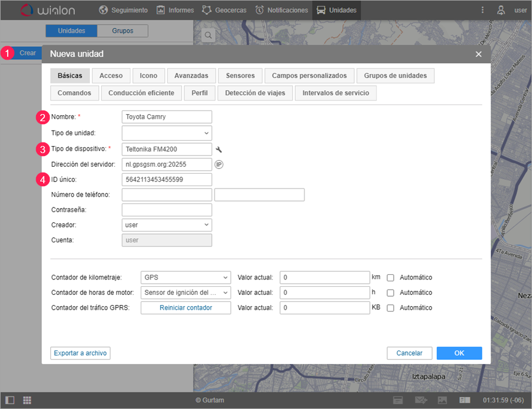Image resolution: width=532 pixels, height=409 pixels.
Task: Click the Reiniciar contador button
Action: tap(186, 307)
